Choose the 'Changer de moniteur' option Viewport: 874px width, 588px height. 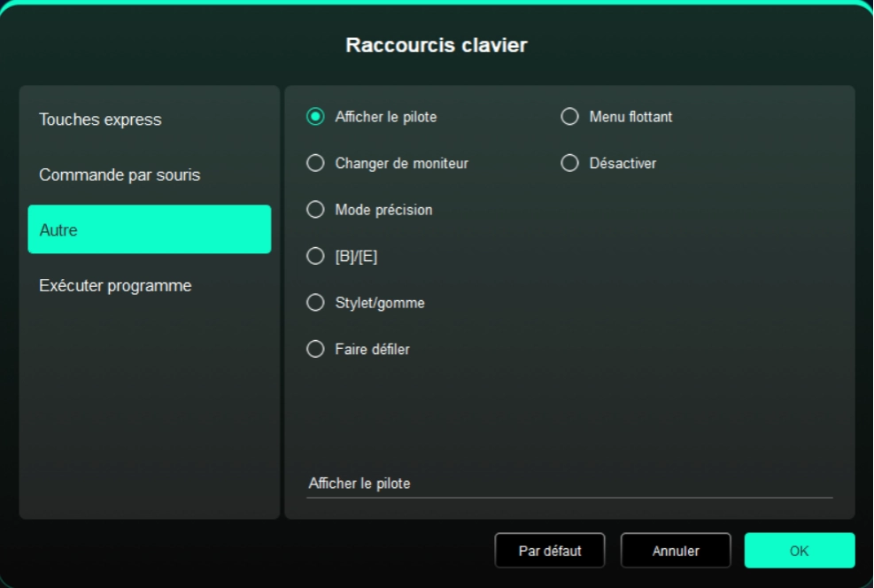coord(315,163)
